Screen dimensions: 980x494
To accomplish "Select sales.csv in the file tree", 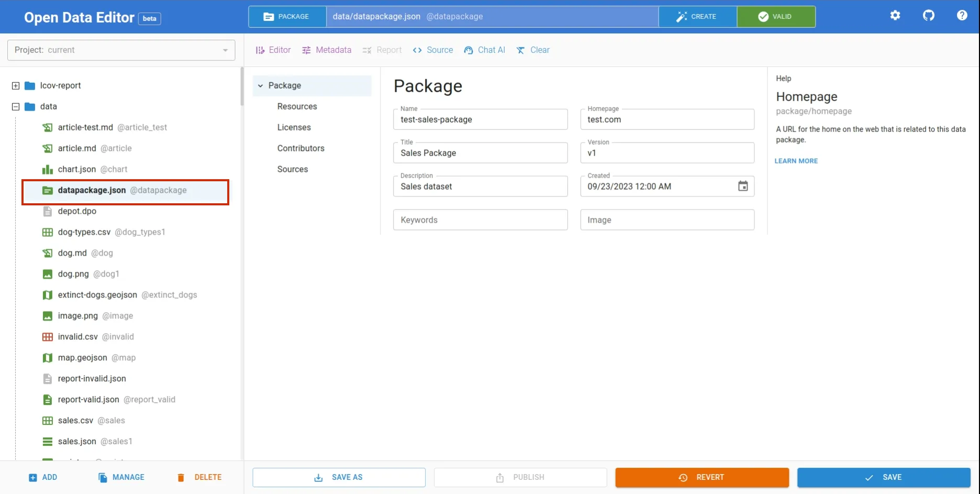I will click(x=76, y=420).
